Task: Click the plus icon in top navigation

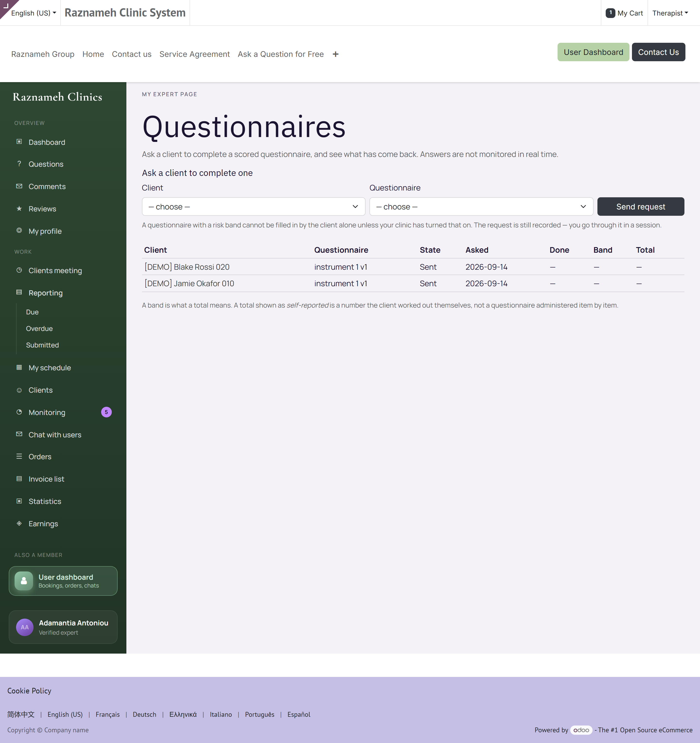Action: (x=335, y=54)
